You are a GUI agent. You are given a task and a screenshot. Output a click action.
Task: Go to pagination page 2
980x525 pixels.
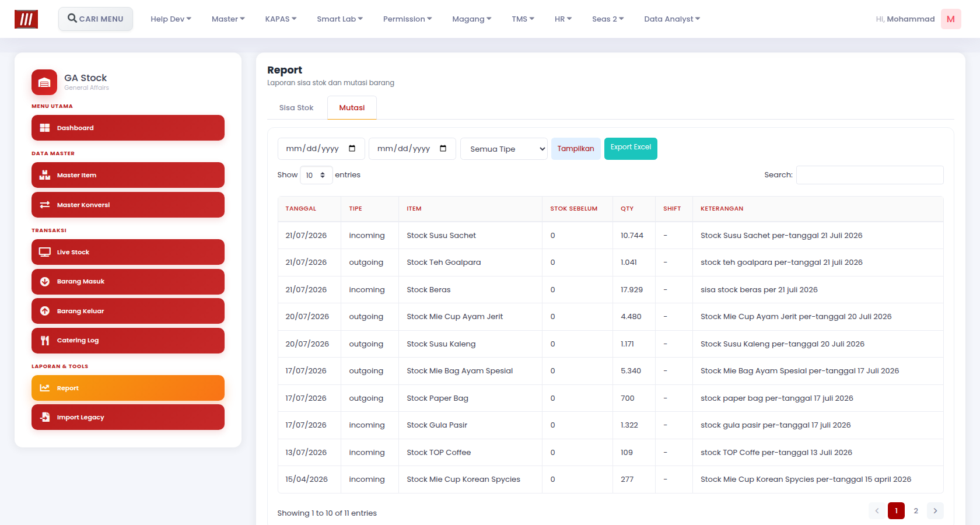916,511
